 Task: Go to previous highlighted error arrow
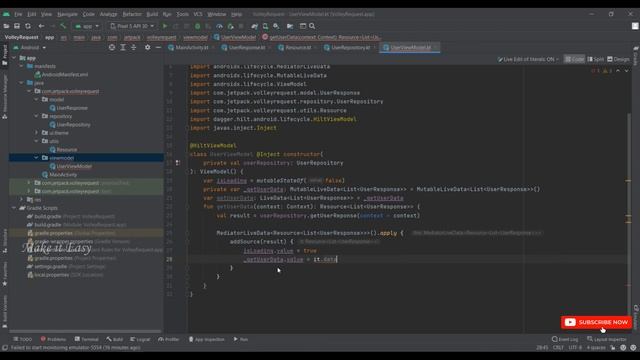coord(618,71)
